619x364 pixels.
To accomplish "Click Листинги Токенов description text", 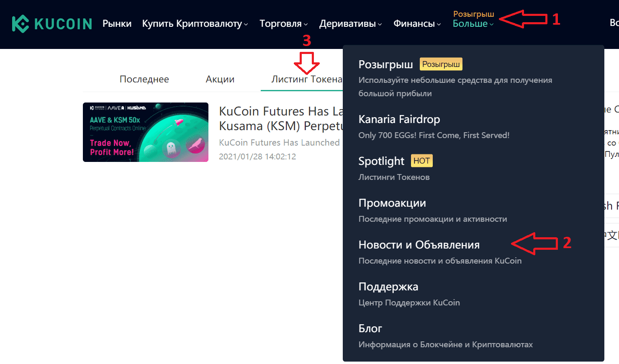I will 394,177.
